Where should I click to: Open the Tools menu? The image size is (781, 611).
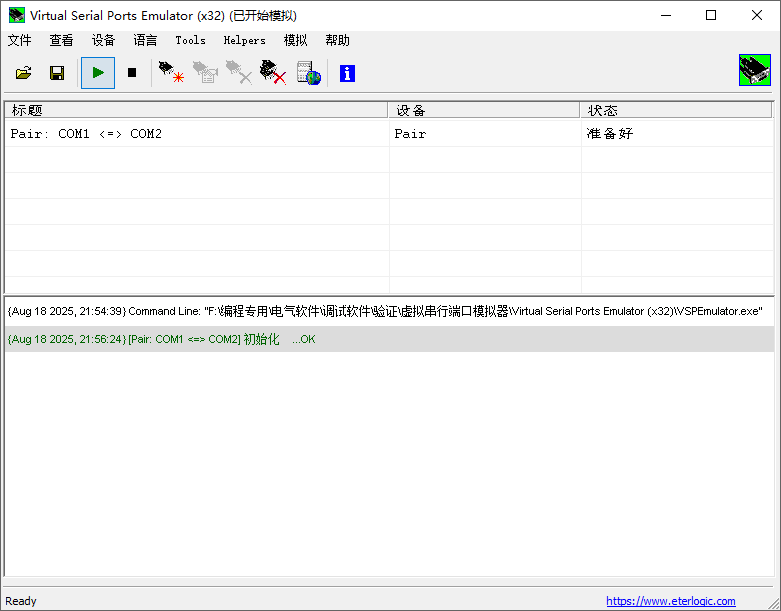[190, 41]
